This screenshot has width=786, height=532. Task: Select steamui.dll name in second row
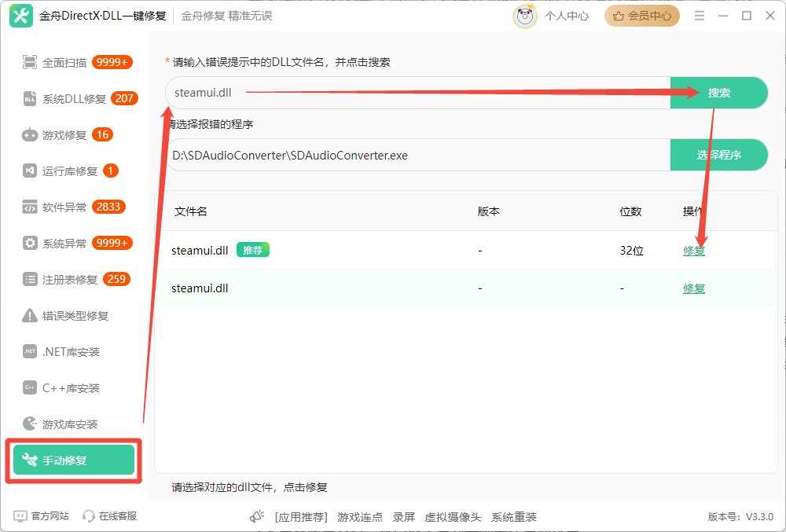pyautogui.click(x=200, y=288)
